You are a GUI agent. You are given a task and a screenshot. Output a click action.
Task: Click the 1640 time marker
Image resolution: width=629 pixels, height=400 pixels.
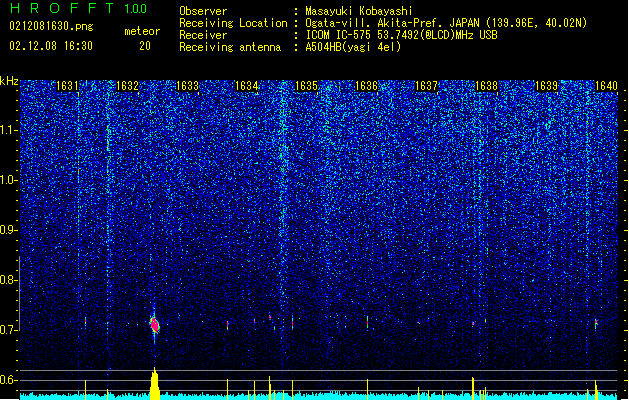[606, 86]
